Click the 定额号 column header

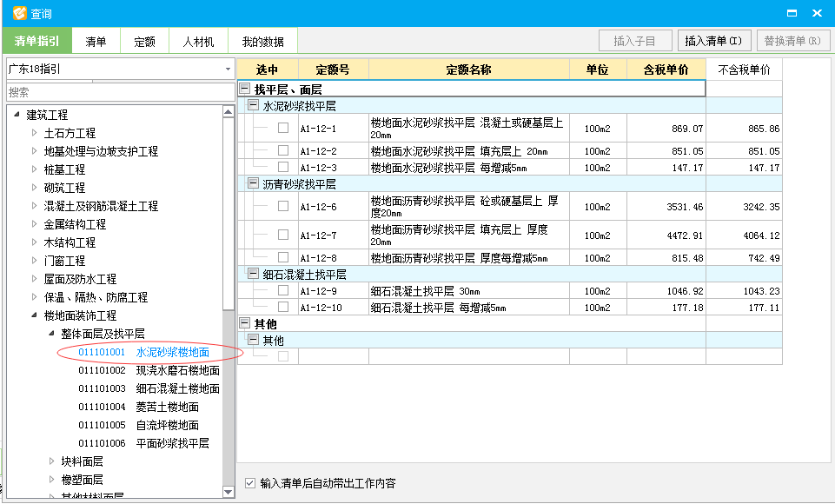click(x=334, y=70)
